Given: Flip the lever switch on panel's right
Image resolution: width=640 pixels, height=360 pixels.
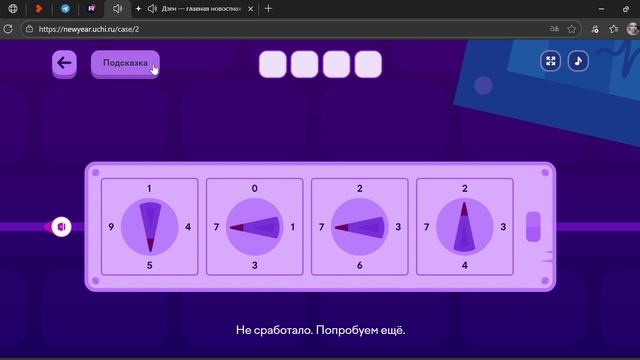Looking at the screenshot, I should point(533,227).
